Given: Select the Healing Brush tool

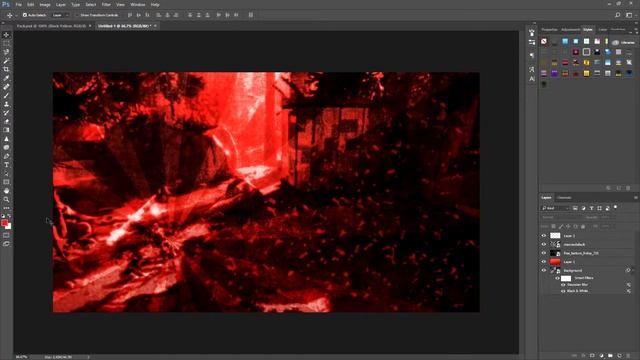Looking at the screenshot, I should (x=6, y=87).
